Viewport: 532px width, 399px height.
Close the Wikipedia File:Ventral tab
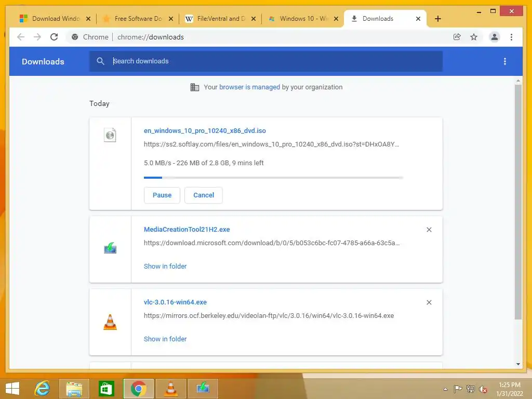tap(254, 19)
